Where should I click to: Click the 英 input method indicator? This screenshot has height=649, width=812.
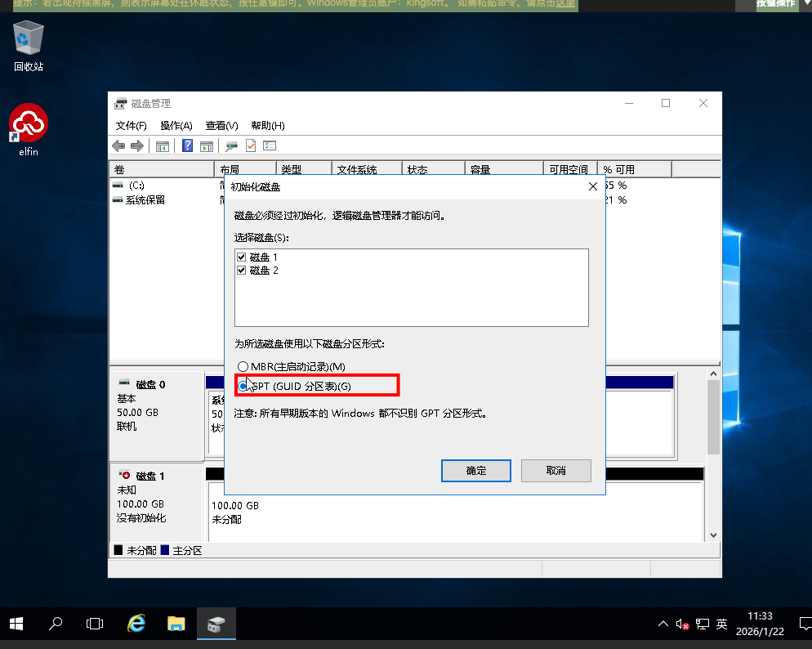pos(722,624)
